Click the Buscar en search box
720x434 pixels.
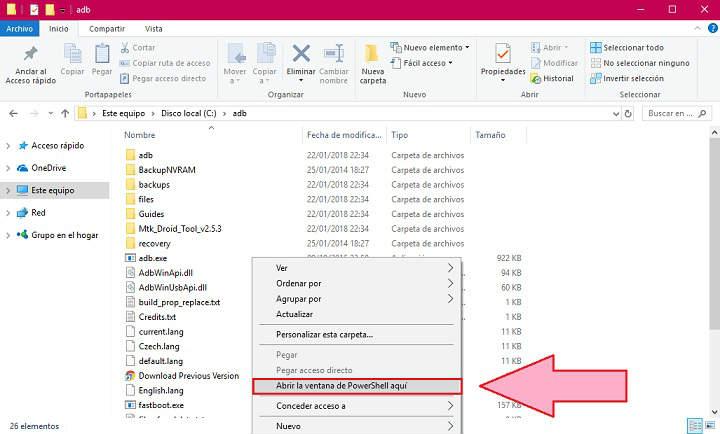677,113
